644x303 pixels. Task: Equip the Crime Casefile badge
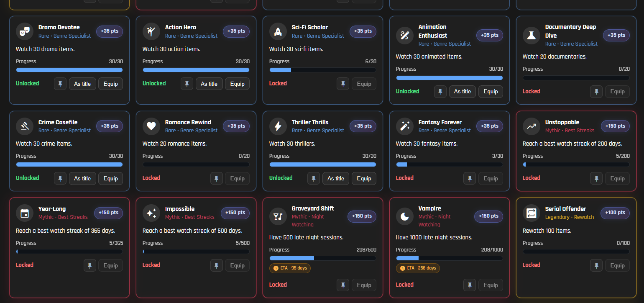110,178
